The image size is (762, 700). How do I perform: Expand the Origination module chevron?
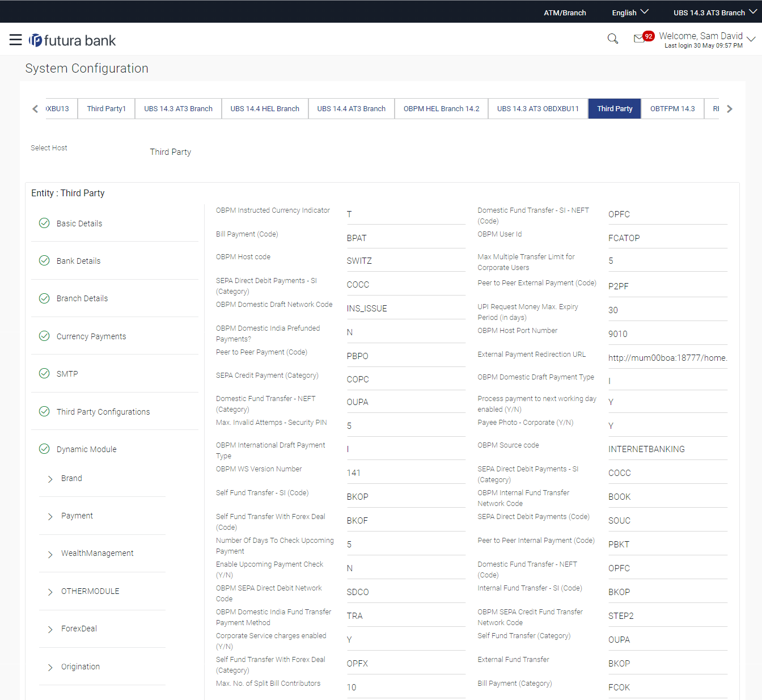[x=50, y=667]
